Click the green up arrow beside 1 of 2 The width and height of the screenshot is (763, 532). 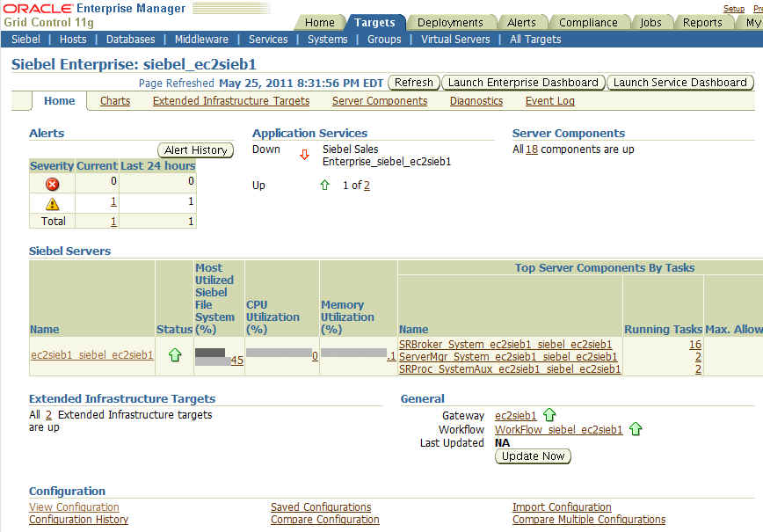[x=324, y=185]
